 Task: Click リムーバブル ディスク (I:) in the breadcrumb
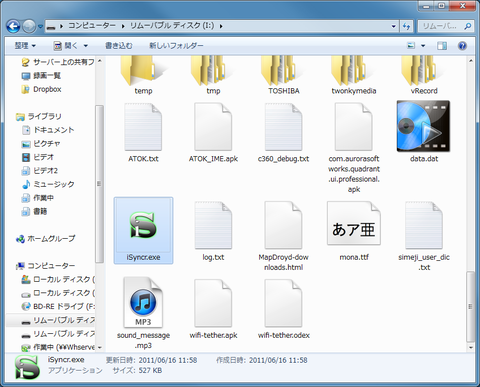point(172,26)
